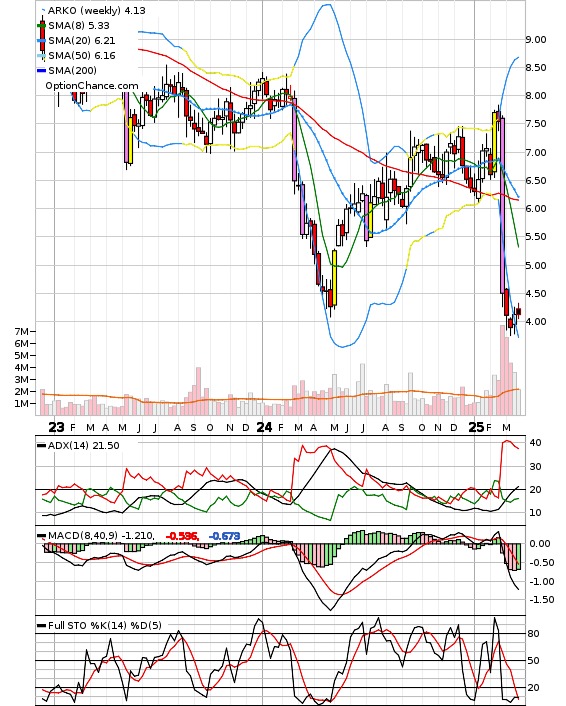Select the 23 year marker on time axis

click(56, 427)
